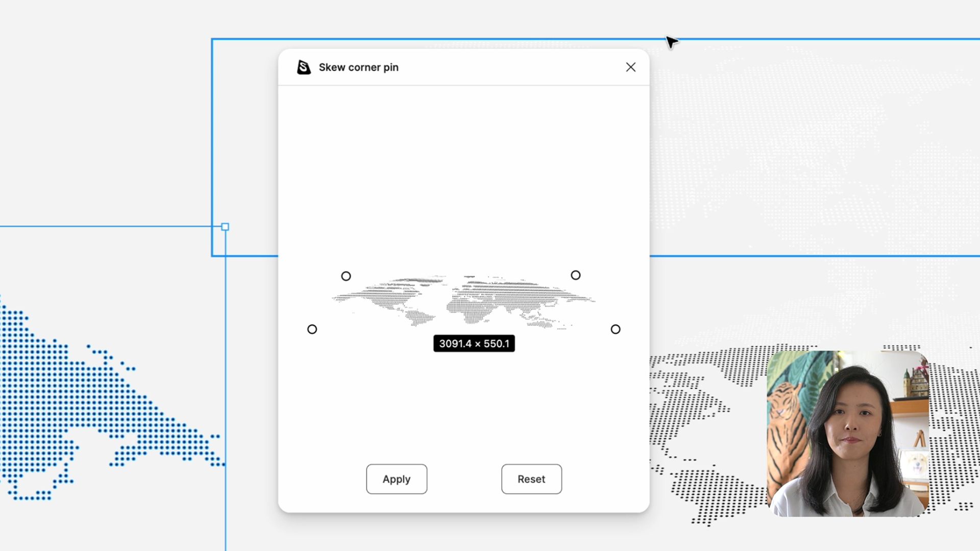Viewport: 980px width, 551px height.
Task: Select the top-right corner pin handle
Action: [576, 275]
